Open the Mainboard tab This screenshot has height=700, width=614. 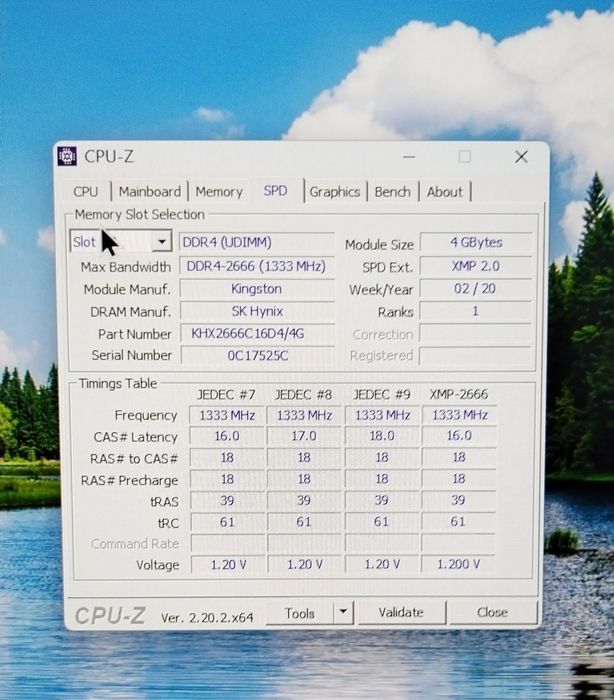(x=150, y=192)
